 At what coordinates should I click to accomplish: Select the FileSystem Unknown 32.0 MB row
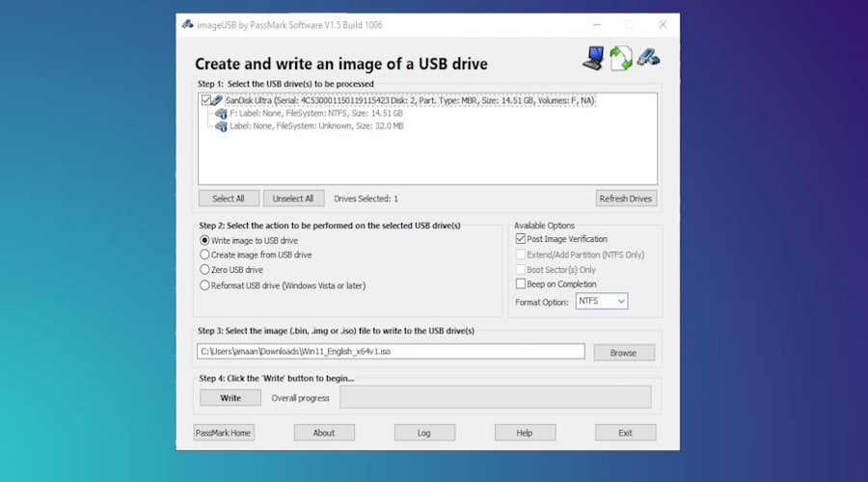click(x=316, y=126)
